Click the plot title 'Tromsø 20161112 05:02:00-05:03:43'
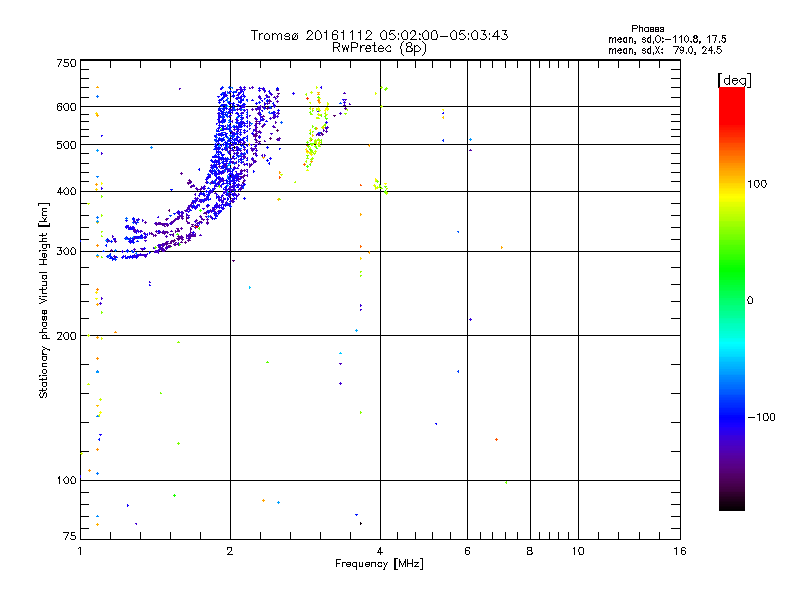This screenshot has height=600, width=800. [380, 35]
